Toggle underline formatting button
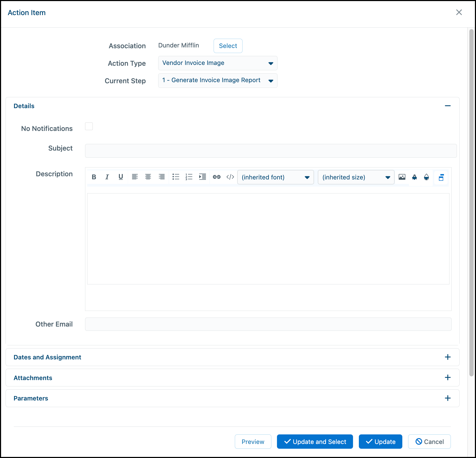This screenshot has width=476, height=458. [121, 177]
